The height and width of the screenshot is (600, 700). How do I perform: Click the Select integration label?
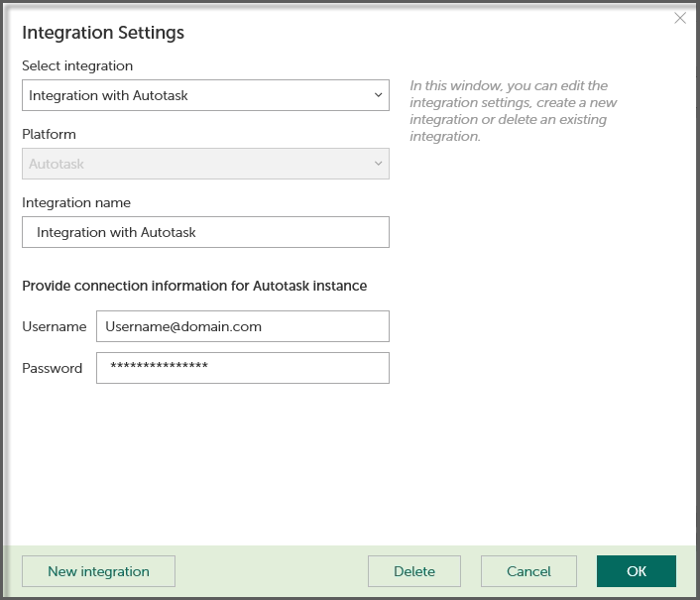coord(77,65)
